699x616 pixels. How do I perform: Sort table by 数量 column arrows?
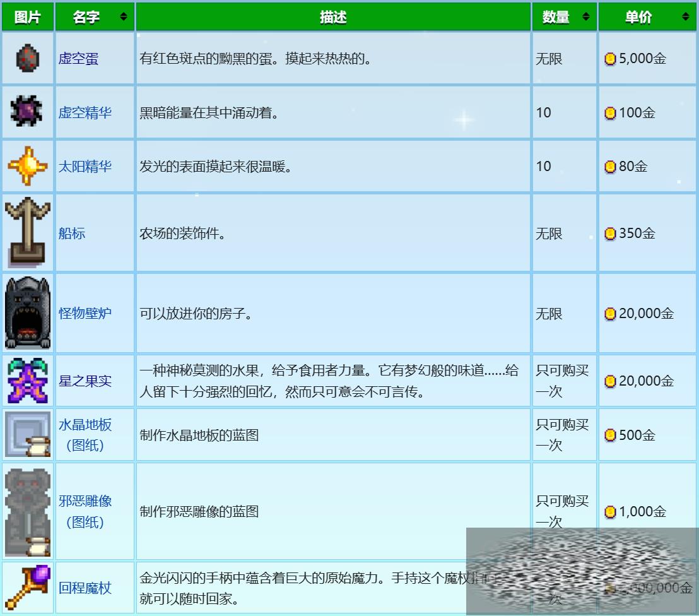(x=586, y=17)
